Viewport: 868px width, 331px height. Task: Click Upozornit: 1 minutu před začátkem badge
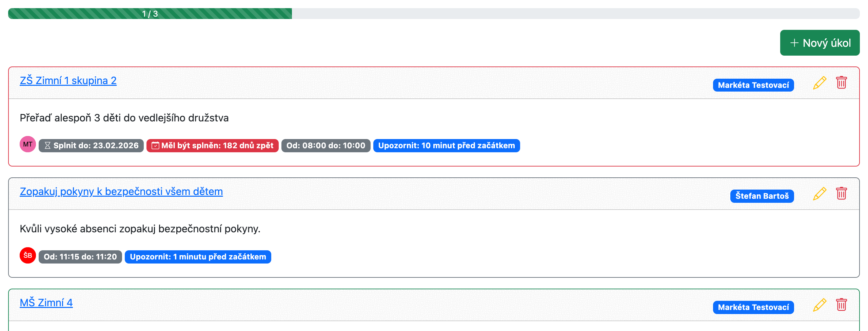[x=198, y=257]
